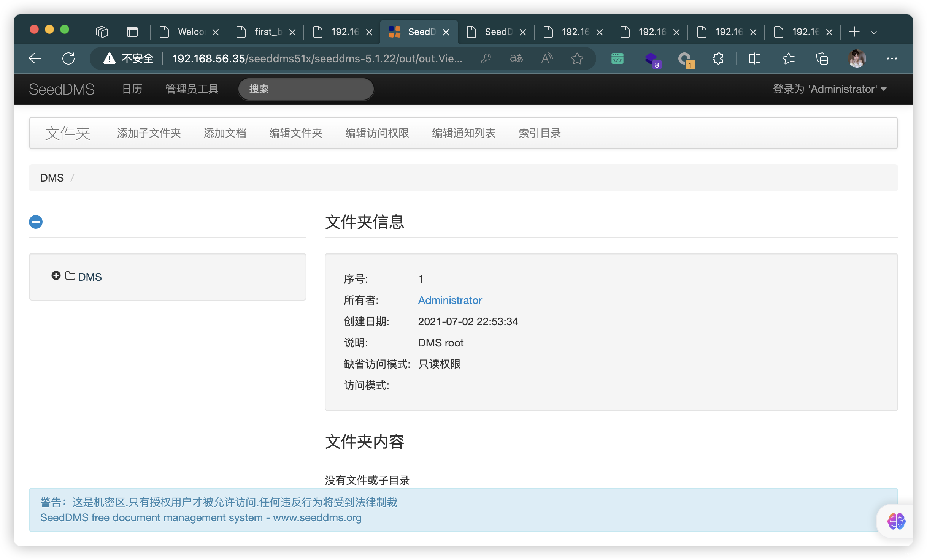
Task: Click the 文件夹信息 heading
Action: point(365,222)
